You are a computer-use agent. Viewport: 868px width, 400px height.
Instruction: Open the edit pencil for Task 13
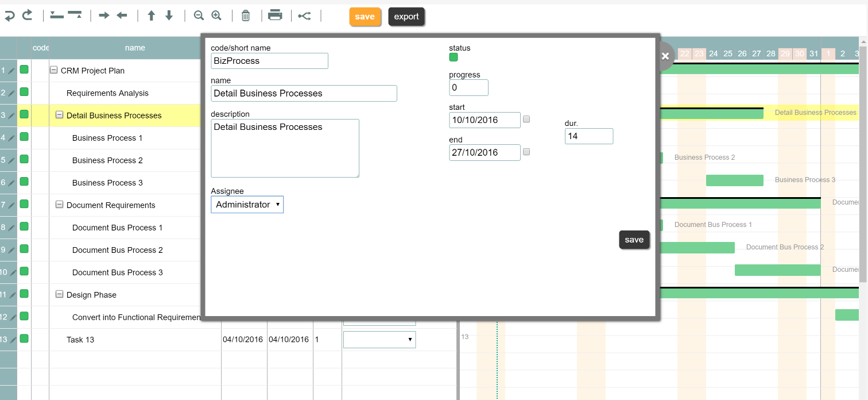[12, 340]
